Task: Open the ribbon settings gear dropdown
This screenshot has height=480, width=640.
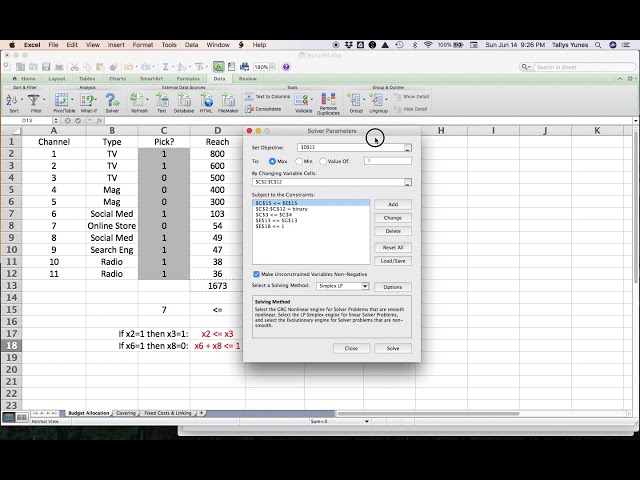Action: coord(631,78)
